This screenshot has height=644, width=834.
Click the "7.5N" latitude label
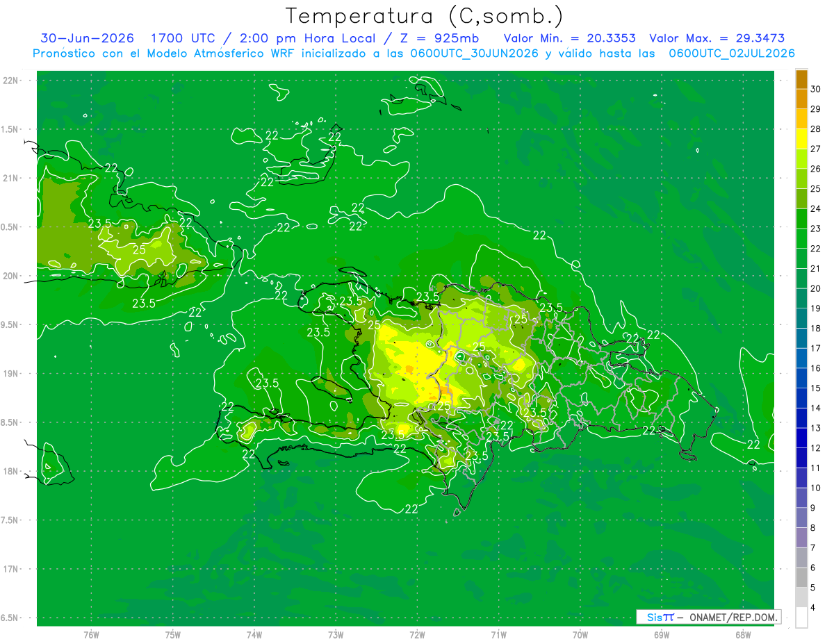(11, 520)
